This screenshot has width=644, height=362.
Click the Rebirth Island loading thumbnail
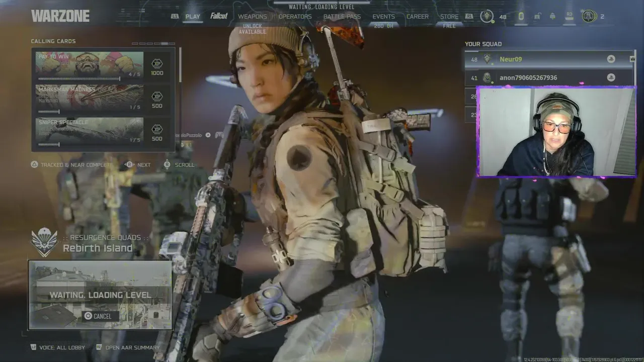click(x=100, y=295)
